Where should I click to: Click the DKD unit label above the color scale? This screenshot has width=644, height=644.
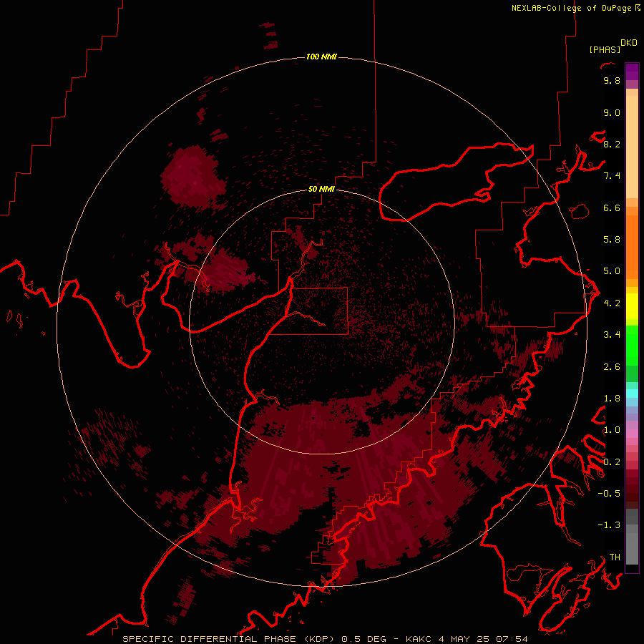tap(628, 43)
